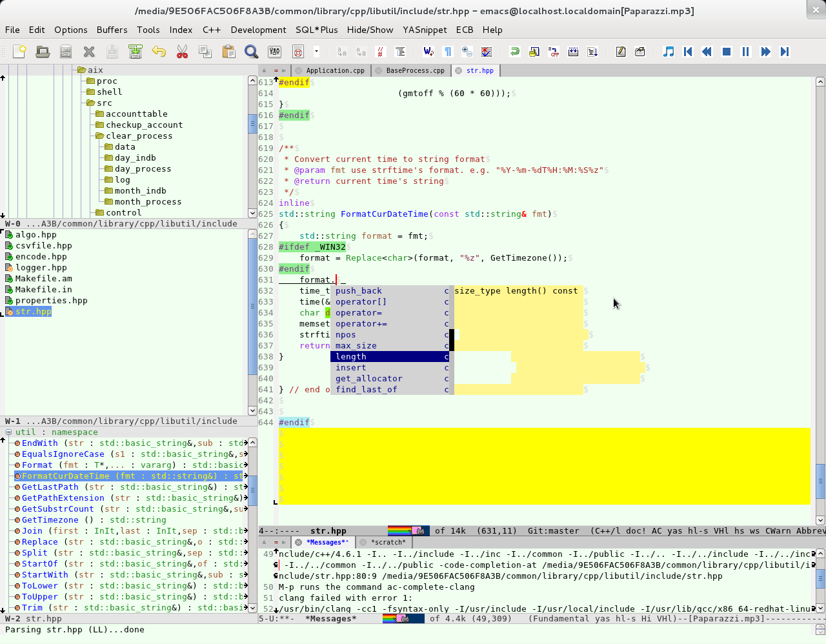
Task: Jump to the Replace method definition
Action: coord(39,541)
